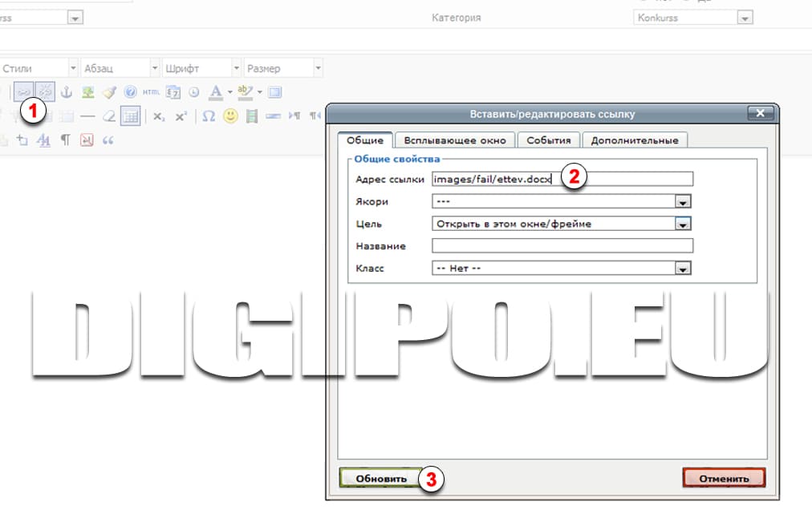Click the unlink icon in the toolbar
The image size is (812, 526).
point(45,92)
